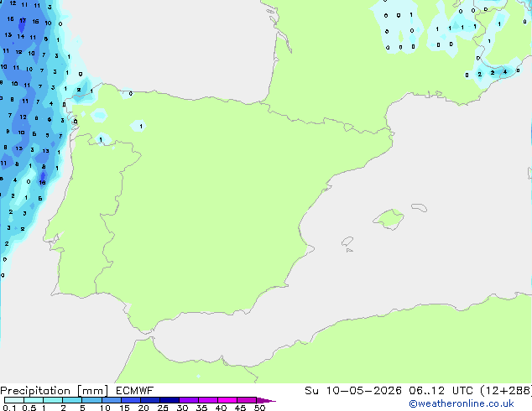Select the 25–30 mm navy legend swatch

[x=169, y=400]
